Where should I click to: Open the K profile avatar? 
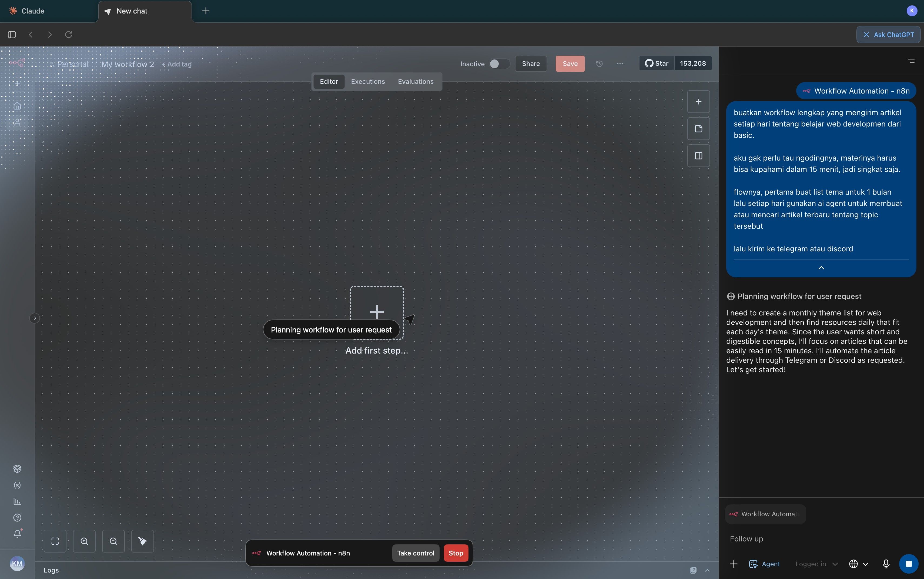click(x=912, y=11)
